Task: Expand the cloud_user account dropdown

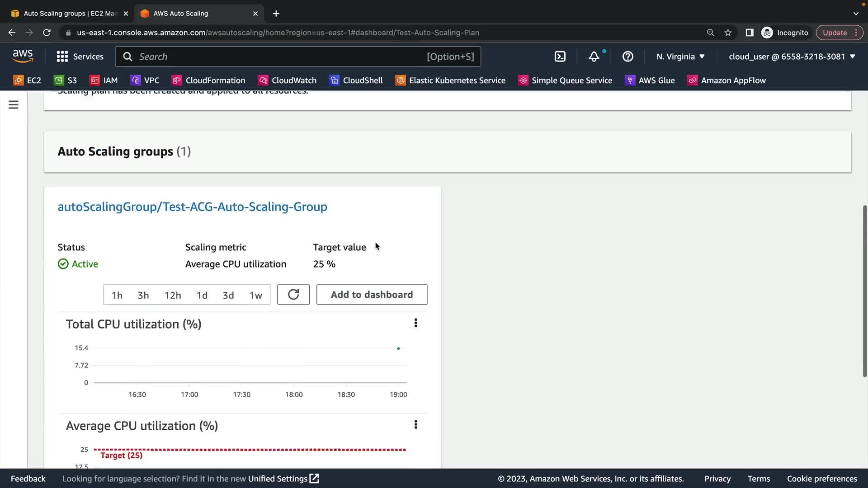Action: point(792,56)
